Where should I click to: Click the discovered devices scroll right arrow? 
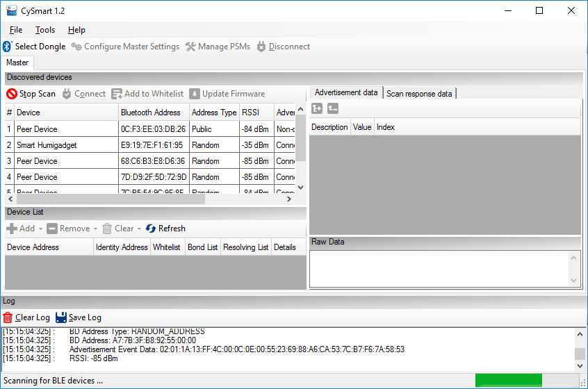pos(288,199)
